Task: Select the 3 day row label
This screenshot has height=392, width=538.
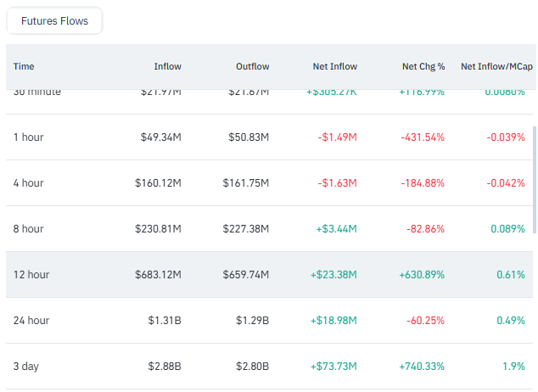Action: [26, 367]
